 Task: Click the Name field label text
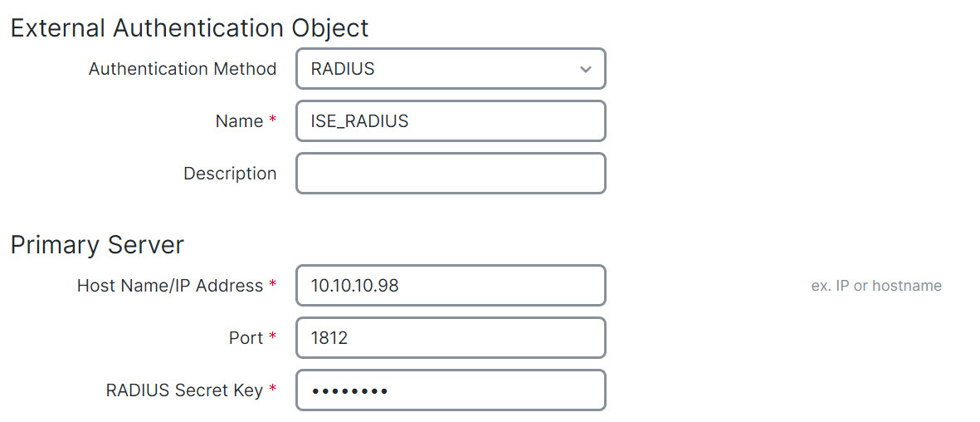[x=239, y=121]
